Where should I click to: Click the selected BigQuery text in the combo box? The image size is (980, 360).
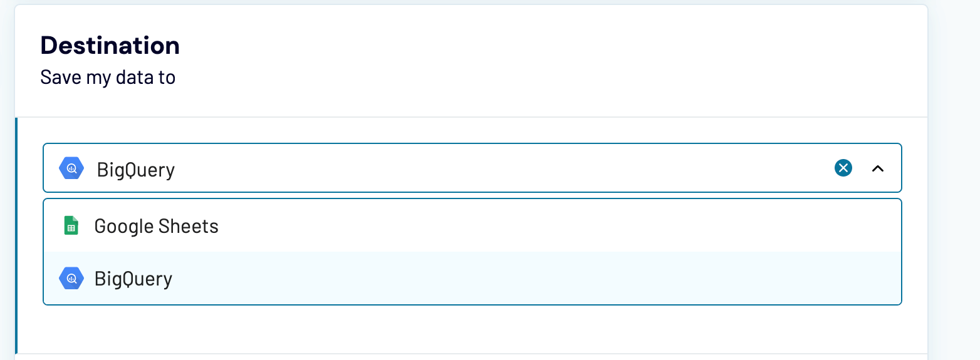click(x=135, y=170)
